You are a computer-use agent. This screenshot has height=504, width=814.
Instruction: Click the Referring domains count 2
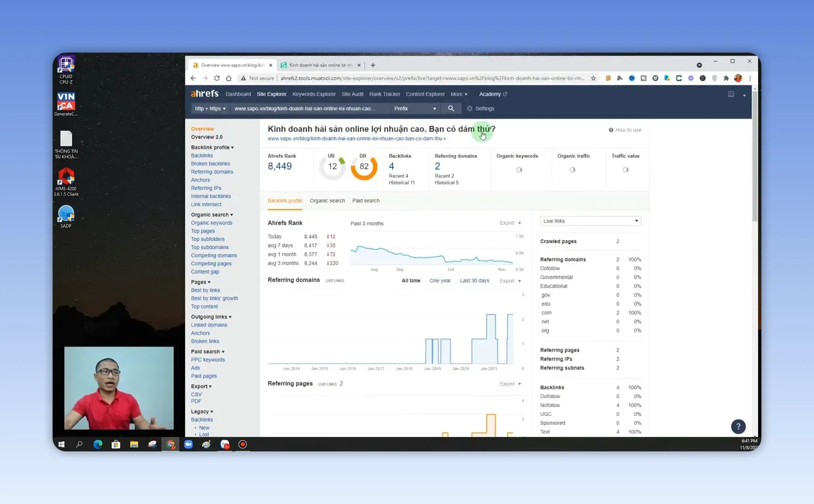tap(437, 166)
